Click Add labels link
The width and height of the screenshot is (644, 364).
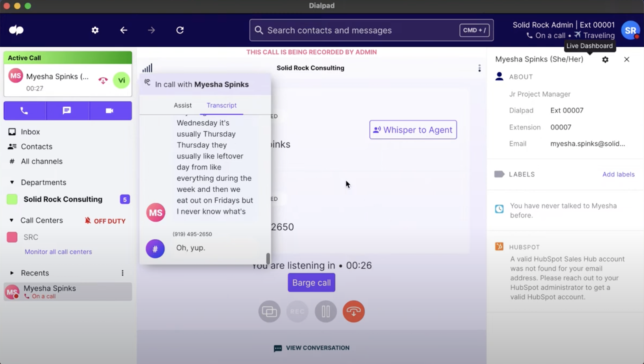[x=619, y=174]
